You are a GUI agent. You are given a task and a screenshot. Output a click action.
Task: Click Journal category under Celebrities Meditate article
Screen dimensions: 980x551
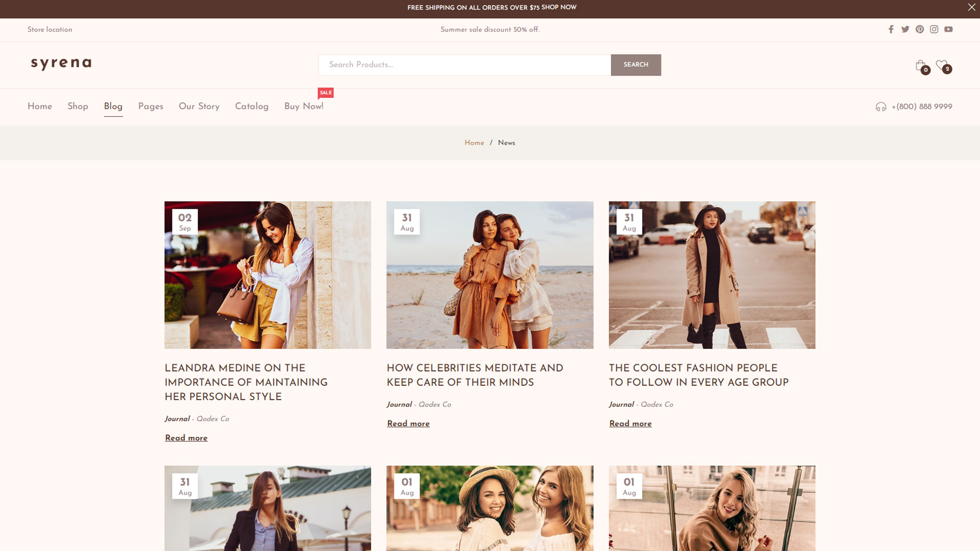(399, 405)
